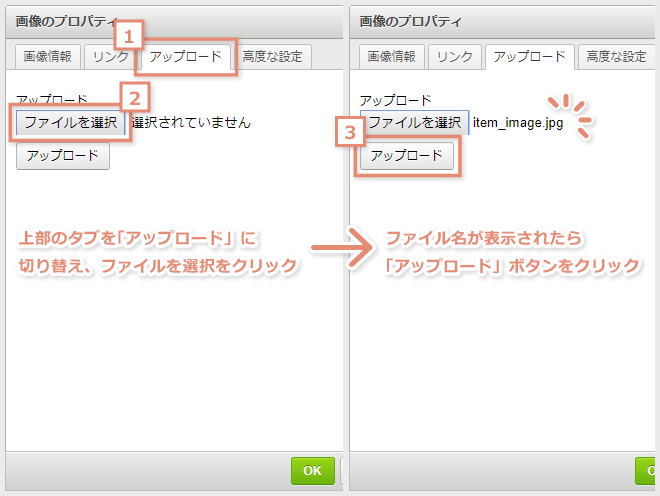Confirm with green OK button in left dialog
Screen dimensions: 660x496
click(312, 471)
